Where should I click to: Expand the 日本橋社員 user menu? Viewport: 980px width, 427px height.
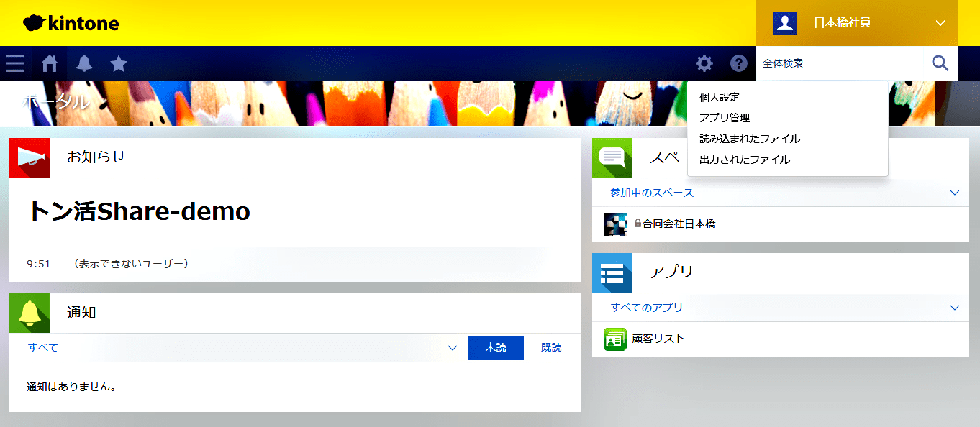940,23
